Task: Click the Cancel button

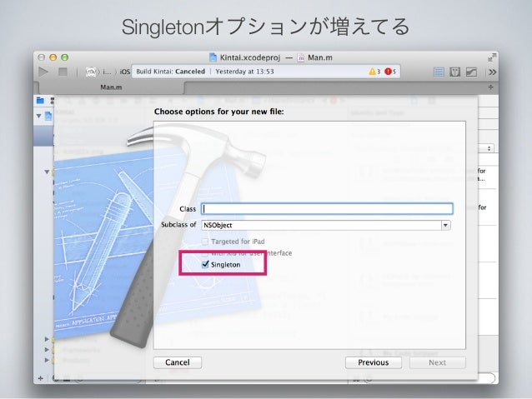Action: pos(178,362)
